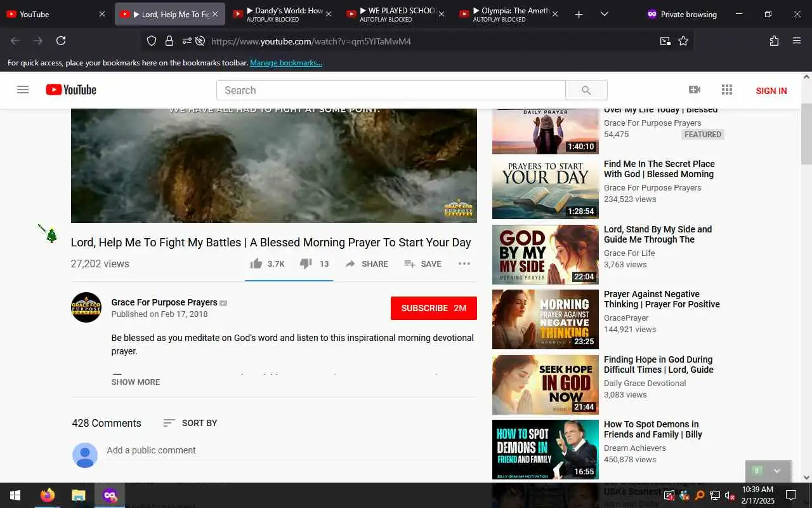Open picture-in-picture icon in address bar
812x508 pixels.
pyautogui.click(x=665, y=41)
